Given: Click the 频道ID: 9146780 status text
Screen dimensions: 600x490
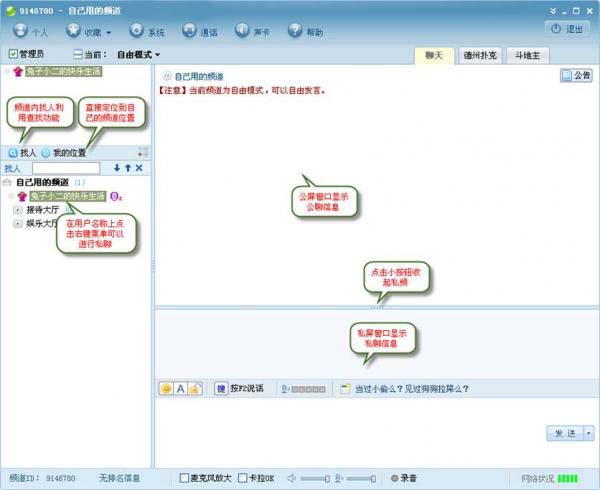Looking at the screenshot, I should pos(42,478).
